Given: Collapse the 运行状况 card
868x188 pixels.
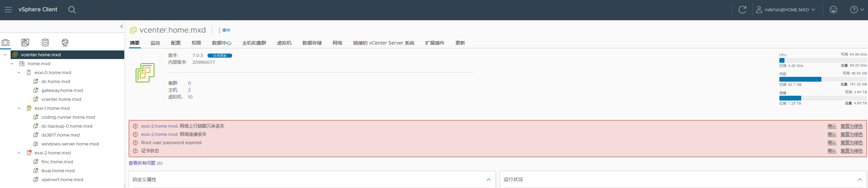Looking at the screenshot, I should pos(859,179).
